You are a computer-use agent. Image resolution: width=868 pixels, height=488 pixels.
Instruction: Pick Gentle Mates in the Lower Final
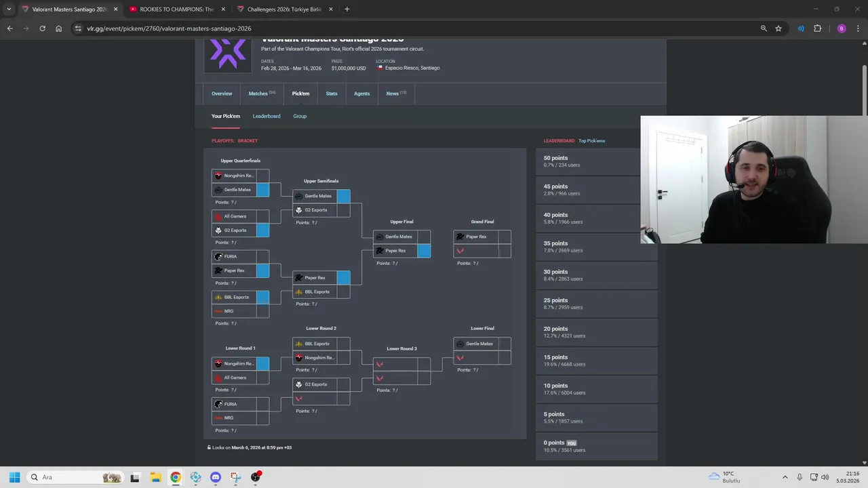(482, 344)
